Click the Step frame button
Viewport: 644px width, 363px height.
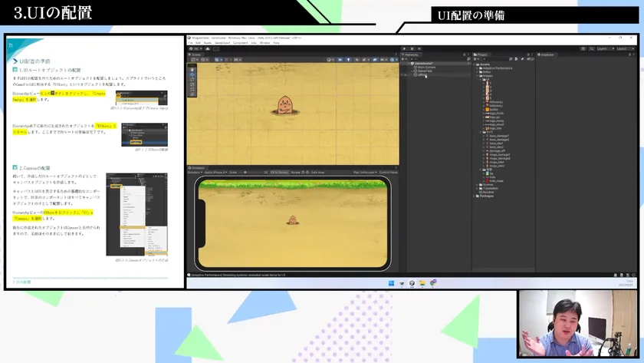pyautogui.click(x=419, y=48)
